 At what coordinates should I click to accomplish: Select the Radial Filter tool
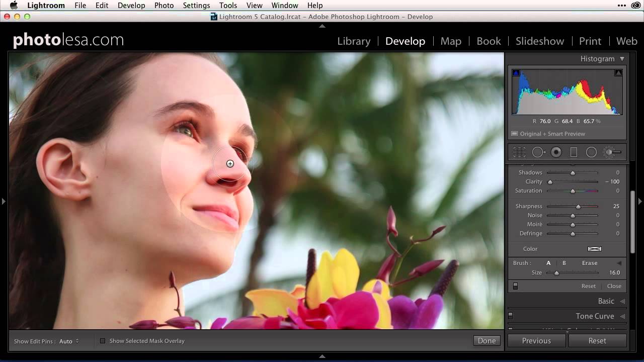[x=591, y=152]
